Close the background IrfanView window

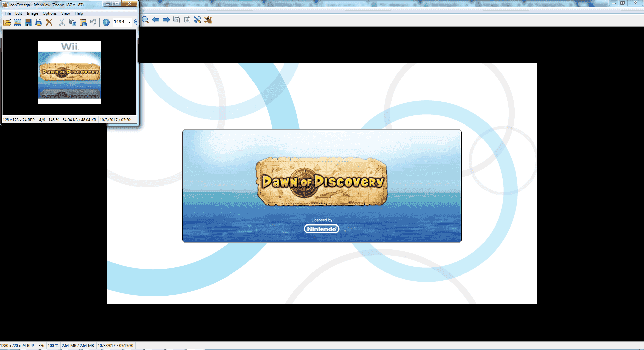pos(635,3)
